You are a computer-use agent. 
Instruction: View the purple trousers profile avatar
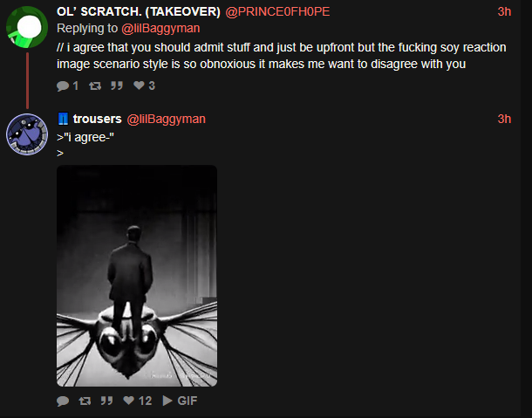[x=27, y=134]
